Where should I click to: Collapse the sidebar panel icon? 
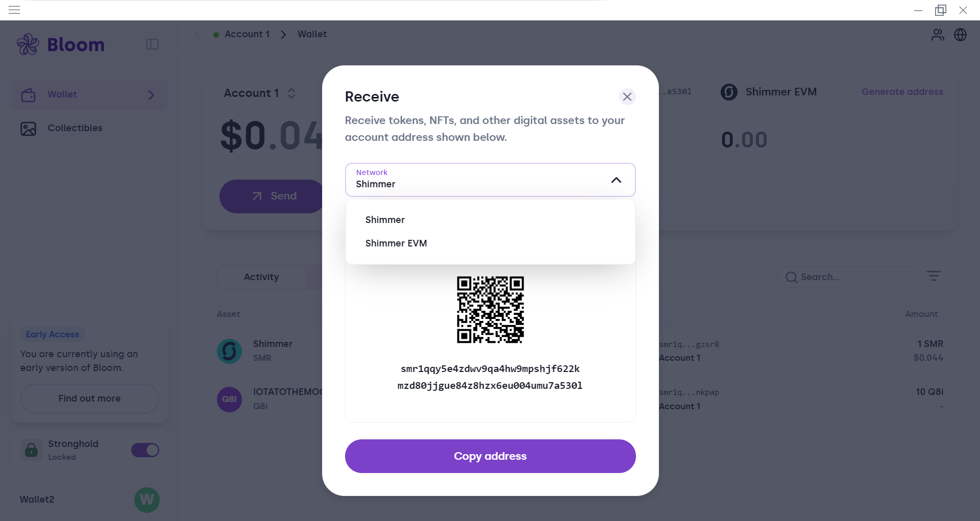152,44
